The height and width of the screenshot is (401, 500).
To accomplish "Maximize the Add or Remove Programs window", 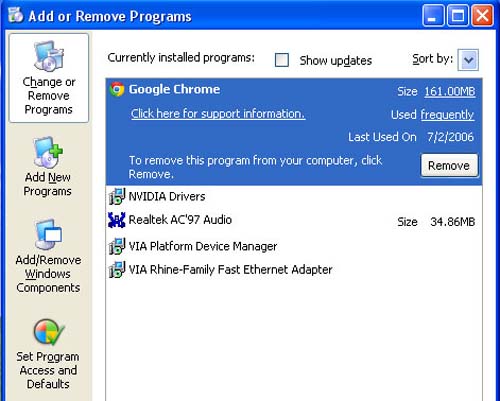I will [458, 15].
